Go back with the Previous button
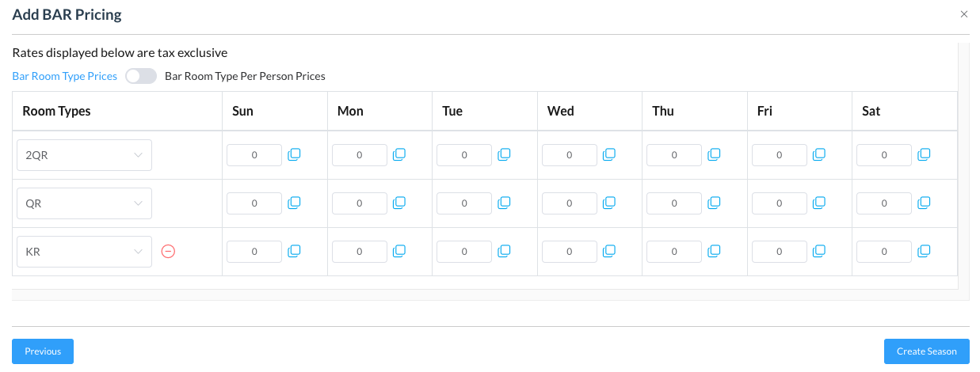The height and width of the screenshot is (372, 980). [43, 351]
